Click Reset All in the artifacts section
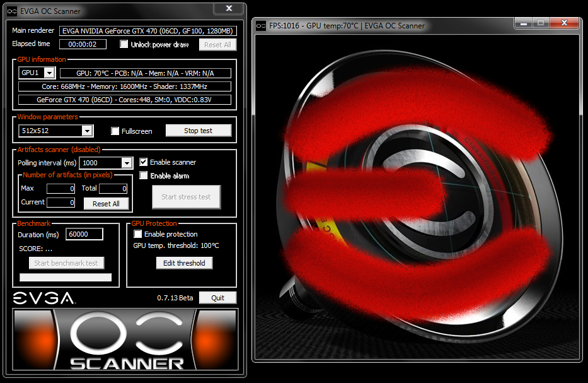This screenshot has height=383, width=588. coord(106,204)
